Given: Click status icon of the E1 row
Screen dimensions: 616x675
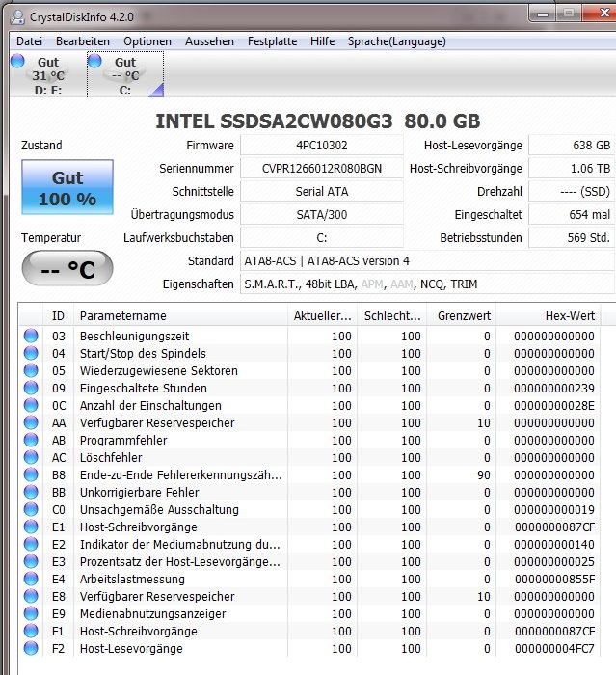Looking at the screenshot, I should [x=31, y=526].
